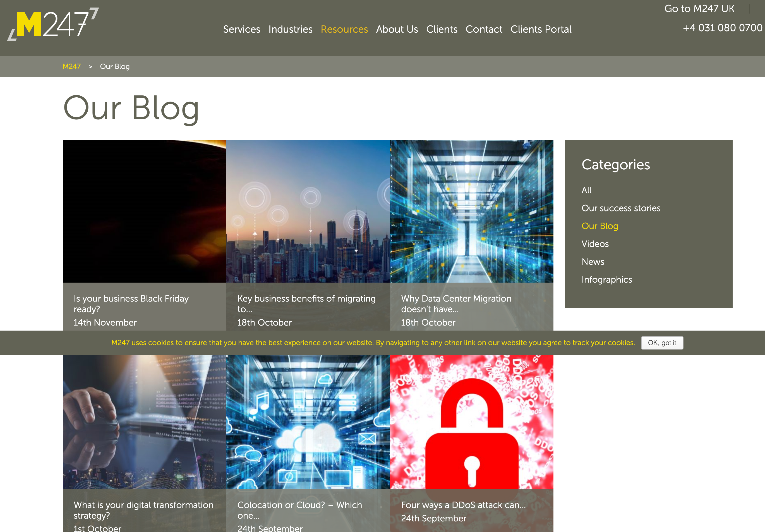Open the Industries menu
The image size is (765, 532).
point(290,29)
